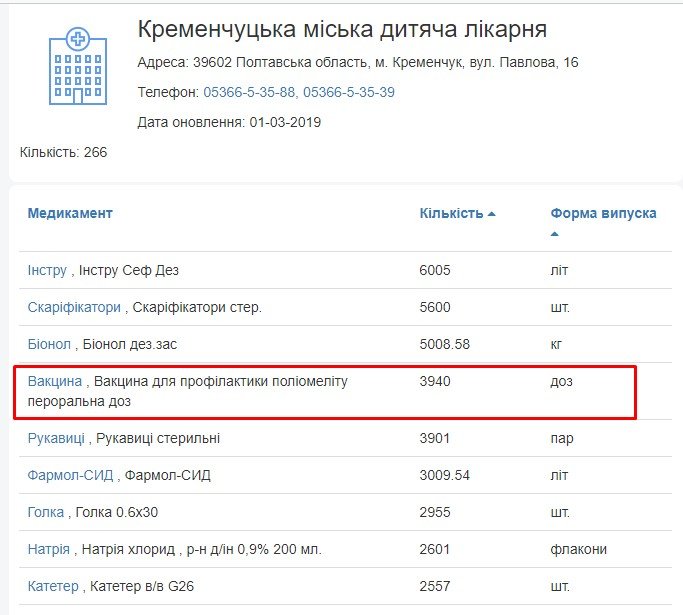Image resolution: width=683 pixels, height=615 pixels.
Task: Call phone number 05366-5-35-88
Action: [249, 92]
